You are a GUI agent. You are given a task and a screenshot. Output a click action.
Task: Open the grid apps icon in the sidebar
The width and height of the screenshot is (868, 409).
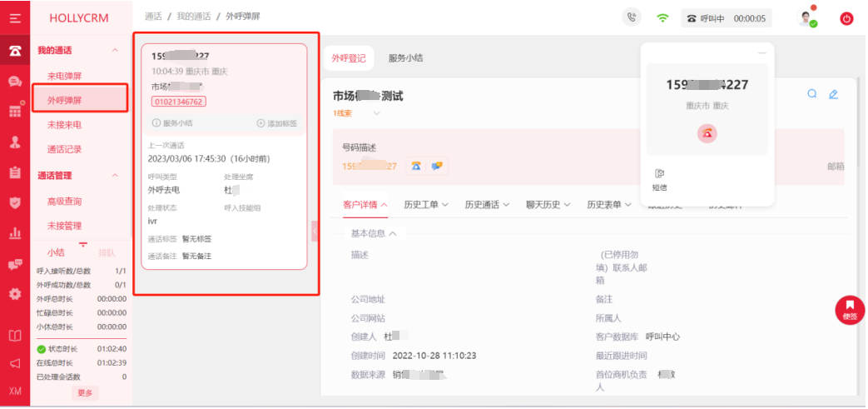click(15, 112)
